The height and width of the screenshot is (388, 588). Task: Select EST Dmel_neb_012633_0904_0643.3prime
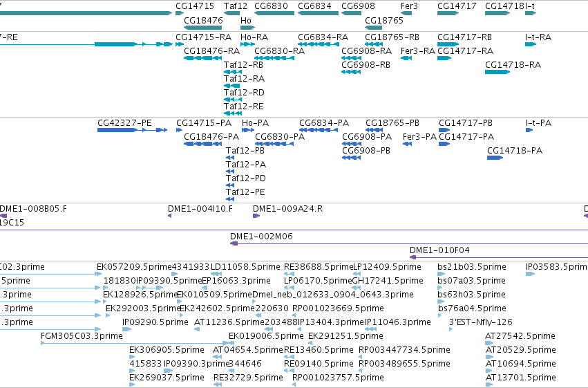[x=333, y=295]
